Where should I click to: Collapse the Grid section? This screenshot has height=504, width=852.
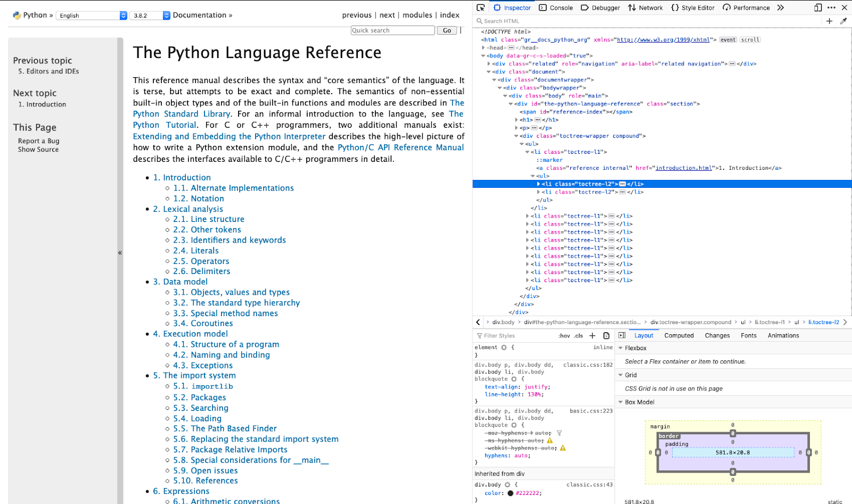(620, 375)
